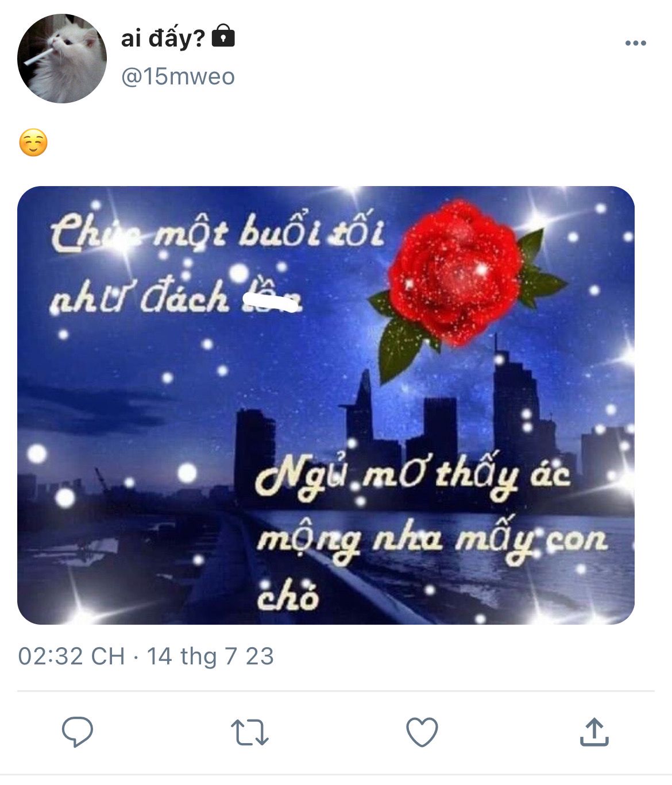Retweet this post via the arrows icon
672x785 pixels.
tap(250, 732)
